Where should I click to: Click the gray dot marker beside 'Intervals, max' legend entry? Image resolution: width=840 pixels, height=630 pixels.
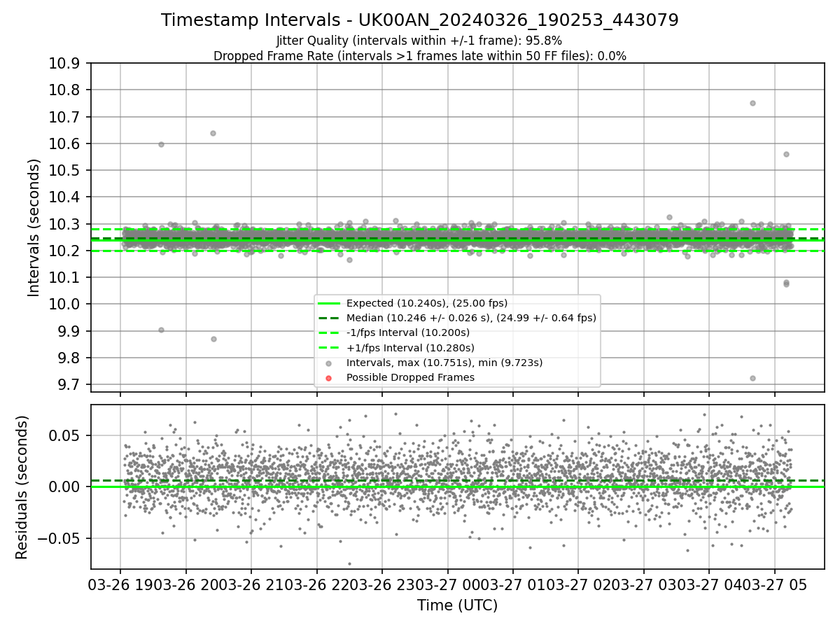click(329, 363)
